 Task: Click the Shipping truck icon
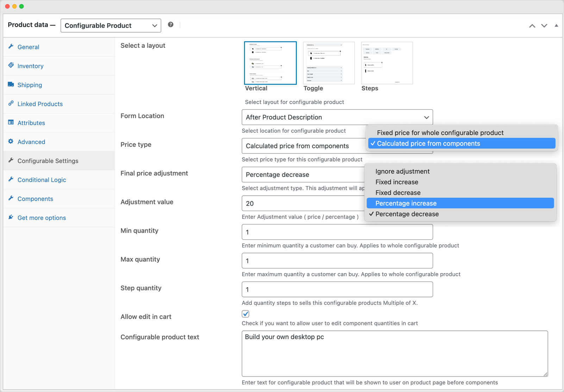pyautogui.click(x=11, y=84)
